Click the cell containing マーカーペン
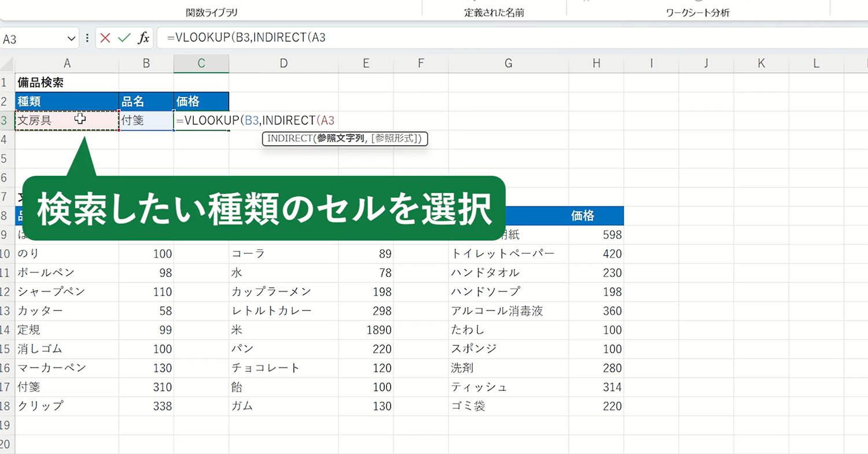The height and width of the screenshot is (454, 868). coord(67,368)
